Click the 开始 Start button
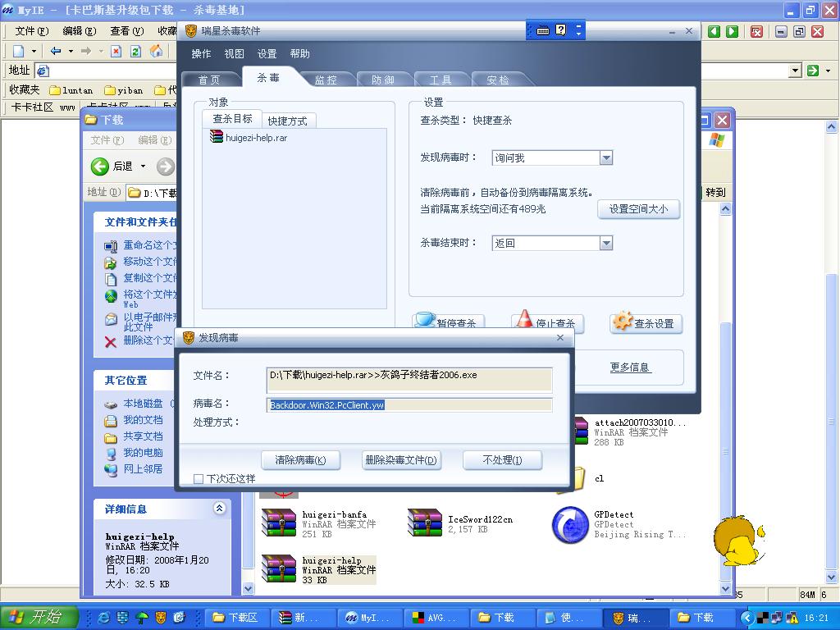The image size is (840, 630). 39,617
